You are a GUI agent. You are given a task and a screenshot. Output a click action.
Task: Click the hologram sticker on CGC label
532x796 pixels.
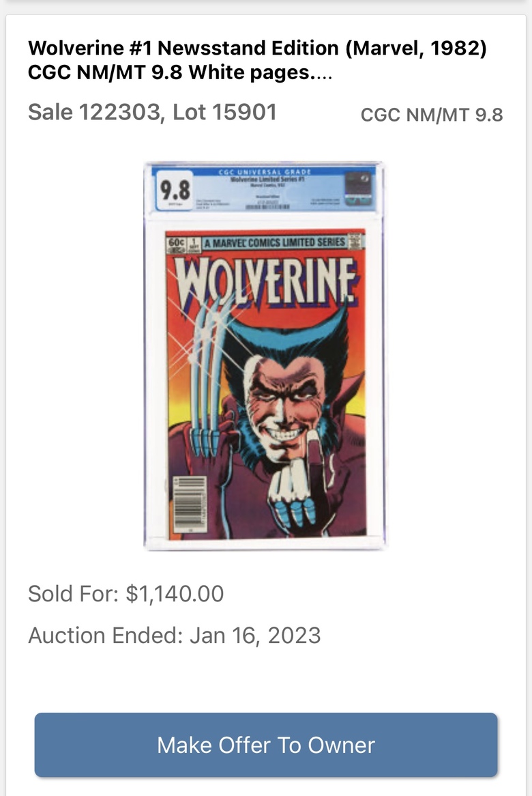click(358, 189)
